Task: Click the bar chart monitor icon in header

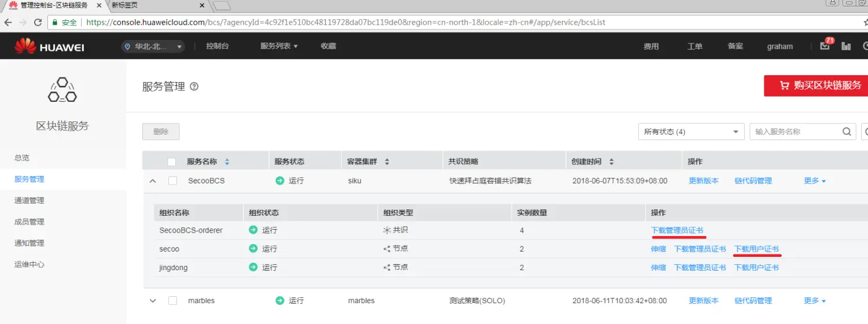Action: [846, 46]
